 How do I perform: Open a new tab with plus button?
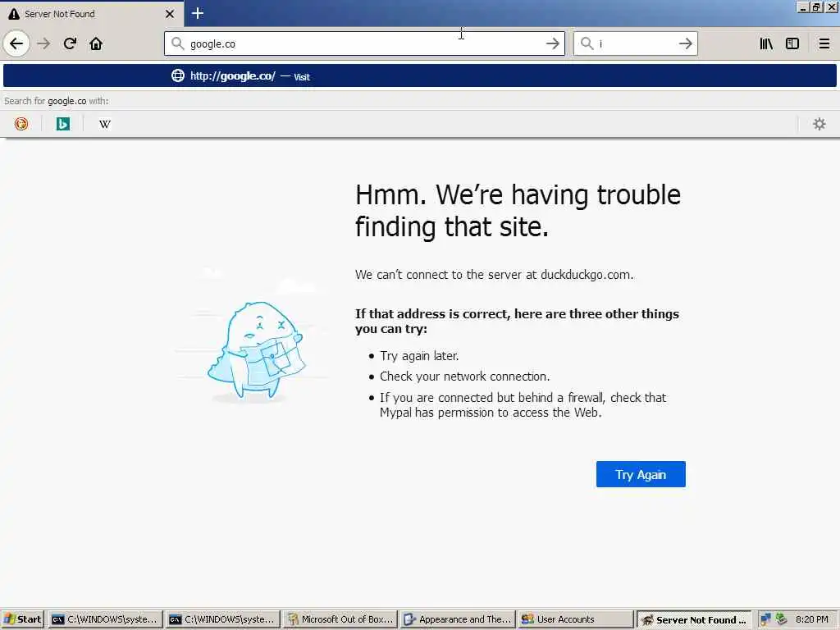[198, 13]
